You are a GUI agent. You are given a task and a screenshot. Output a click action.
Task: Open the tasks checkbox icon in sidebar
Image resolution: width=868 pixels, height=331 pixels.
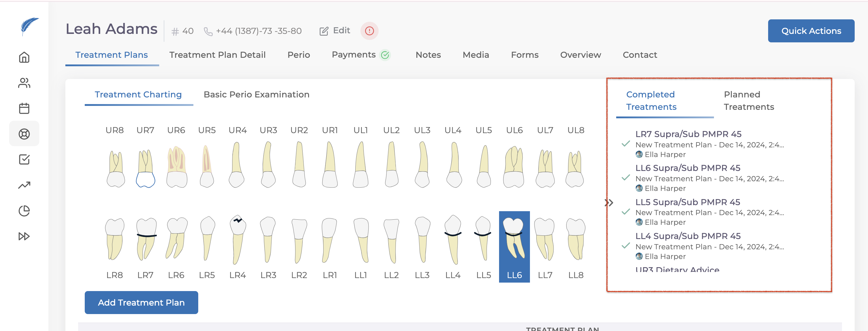(24, 159)
